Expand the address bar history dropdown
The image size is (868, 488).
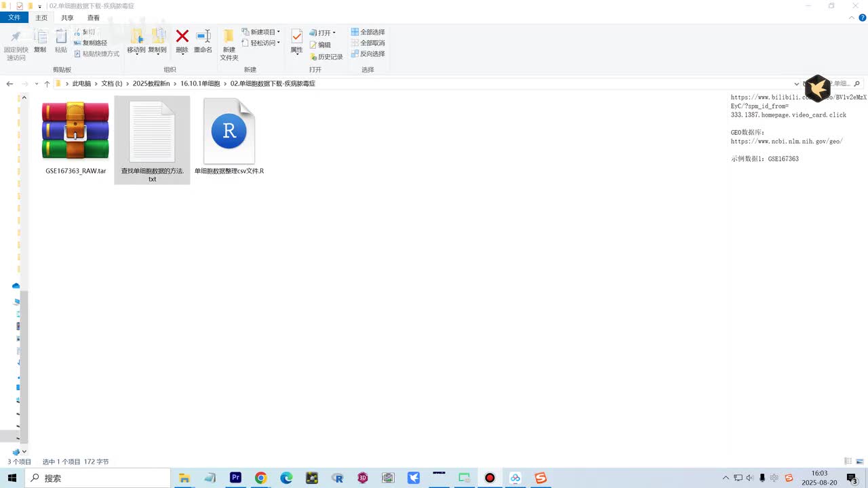(797, 84)
